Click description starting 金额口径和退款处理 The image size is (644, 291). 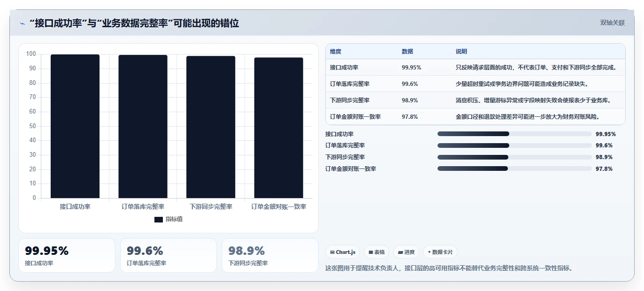tap(527, 117)
